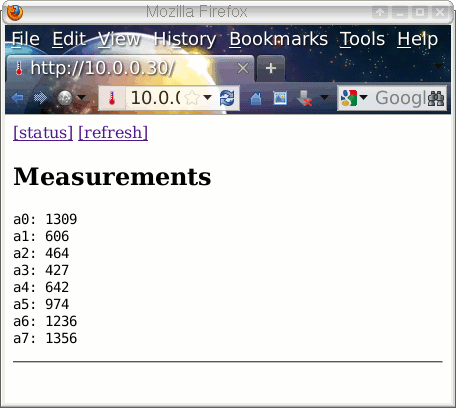
Task: Go back using the blue back arrow
Action: point(17,98)
